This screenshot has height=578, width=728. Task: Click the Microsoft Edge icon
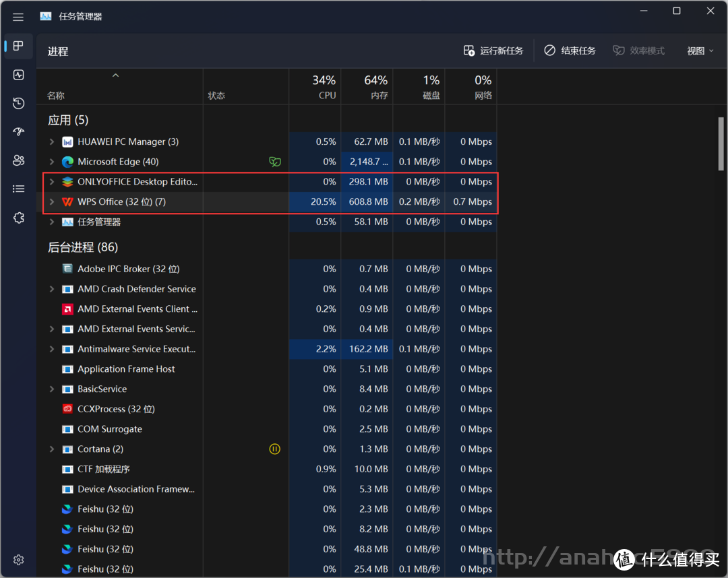click(67, 162)
